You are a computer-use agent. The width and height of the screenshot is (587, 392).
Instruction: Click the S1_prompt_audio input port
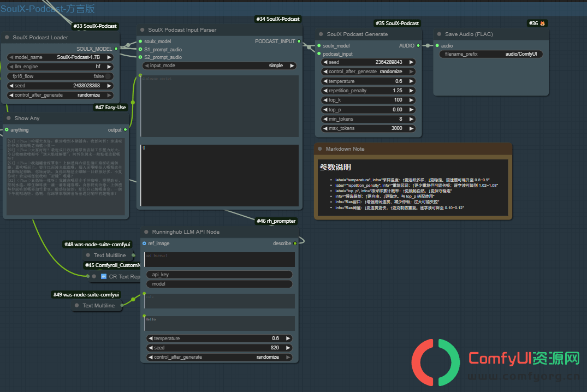[140, 50]
